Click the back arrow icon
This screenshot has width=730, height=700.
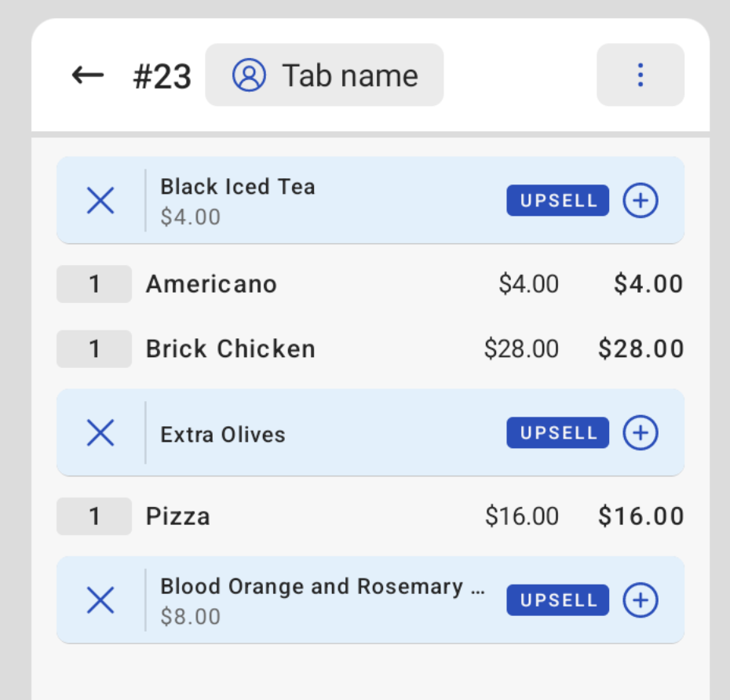[88, 75]
